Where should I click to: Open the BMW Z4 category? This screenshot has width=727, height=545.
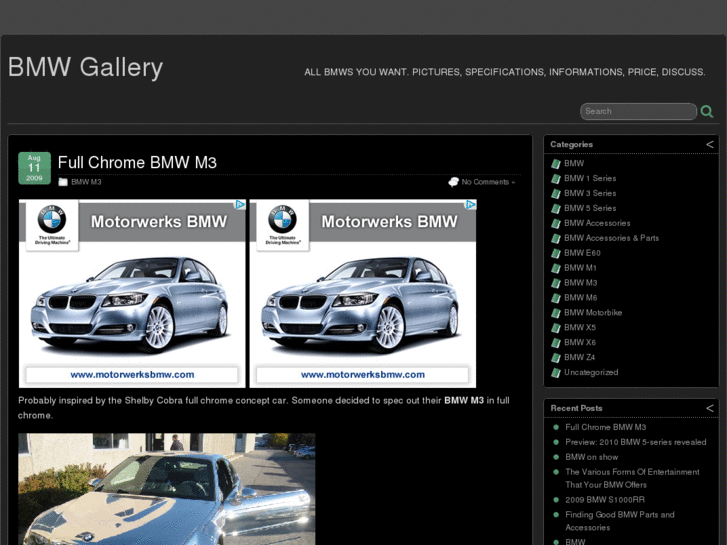[580, 357]
